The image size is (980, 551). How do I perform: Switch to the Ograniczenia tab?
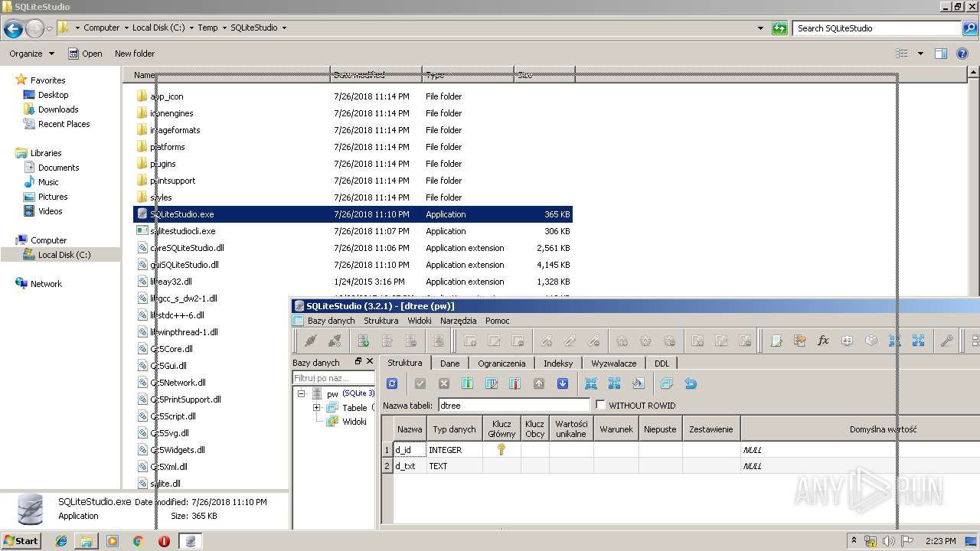pos(501,364)
